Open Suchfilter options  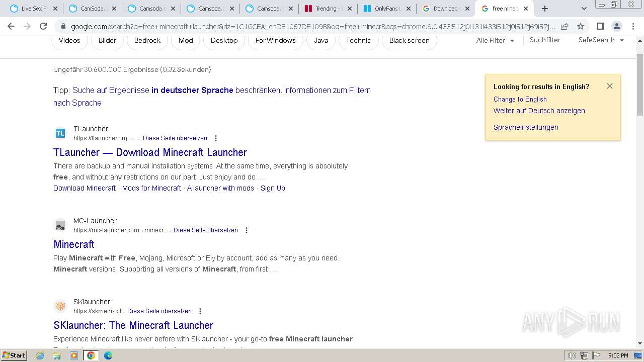545,40
